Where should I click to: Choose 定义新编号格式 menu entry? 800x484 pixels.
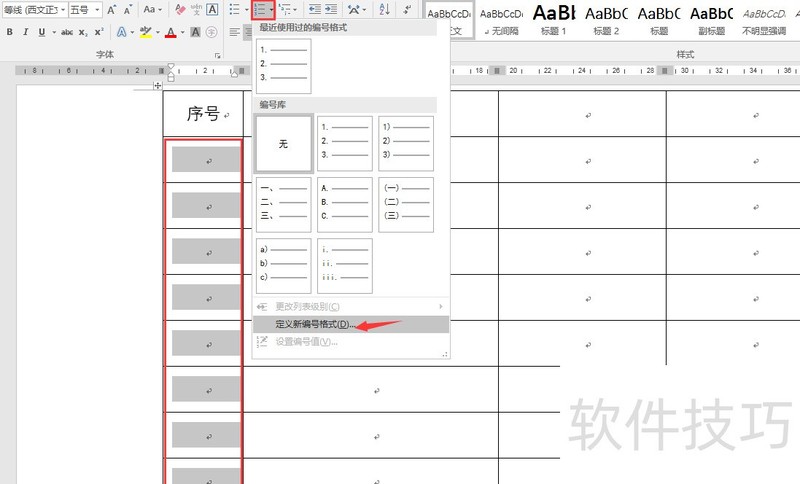click(x=351, y=324)
